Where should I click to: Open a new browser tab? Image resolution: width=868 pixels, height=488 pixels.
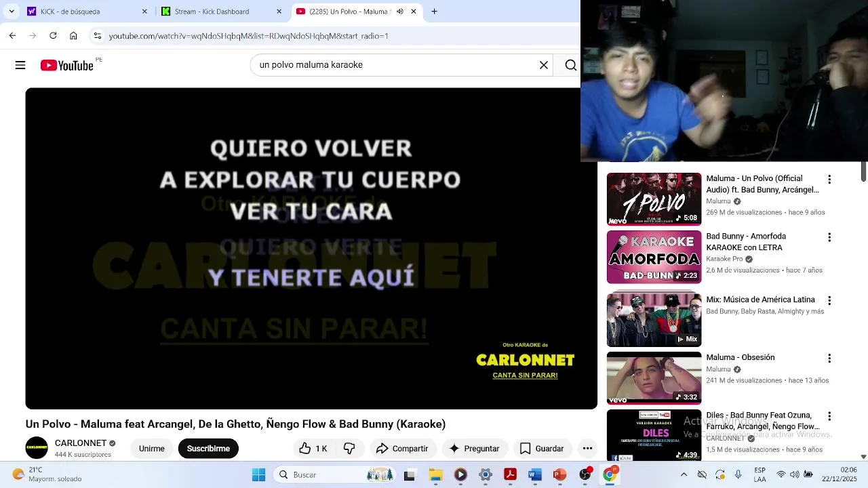point(434,12)
